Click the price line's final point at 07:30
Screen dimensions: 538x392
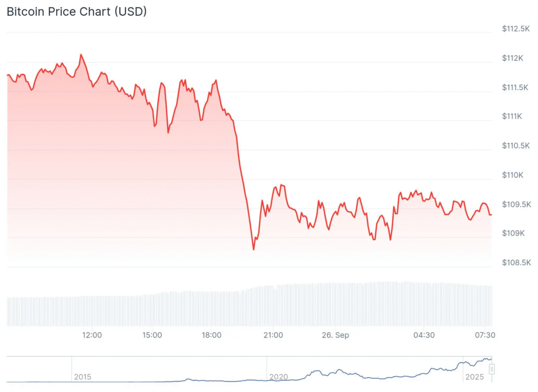(x=491, y=214)
